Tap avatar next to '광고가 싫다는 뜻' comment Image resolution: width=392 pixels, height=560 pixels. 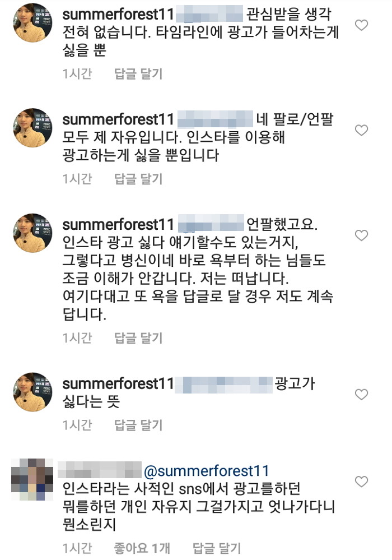[x=32, y=392]
